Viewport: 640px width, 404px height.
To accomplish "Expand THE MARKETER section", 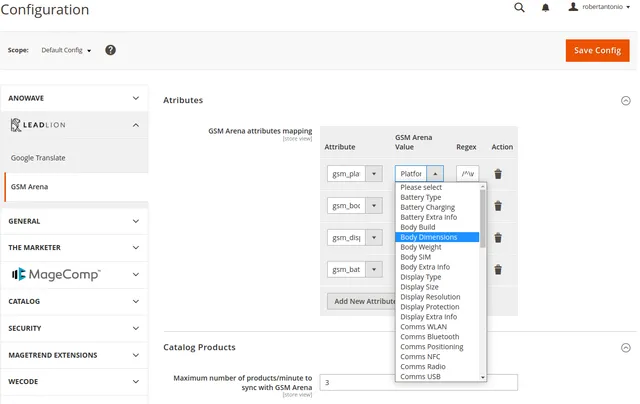I will (74, 248).
